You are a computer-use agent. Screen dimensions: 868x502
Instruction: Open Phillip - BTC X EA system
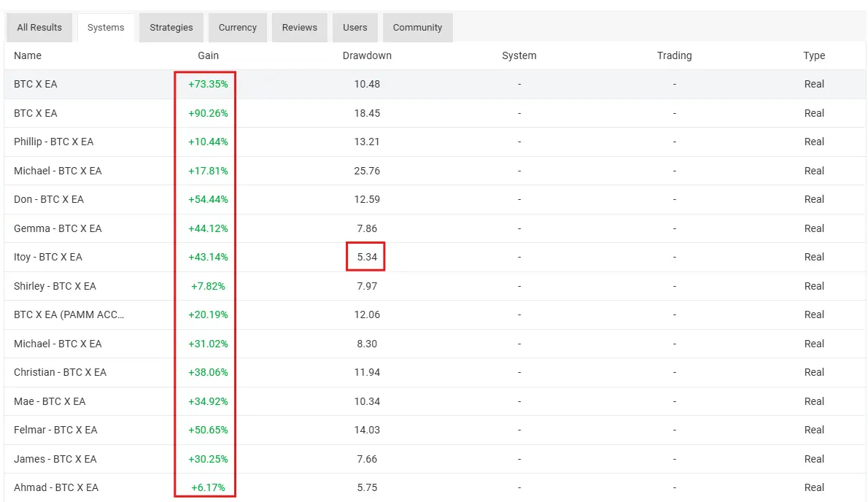coord(53,142)
